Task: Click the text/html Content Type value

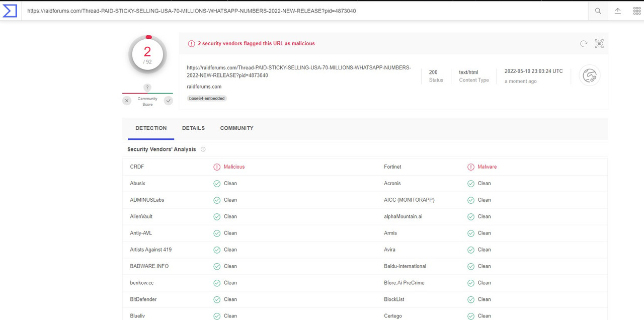Action: pyautogui.click(x=468, y=72)
